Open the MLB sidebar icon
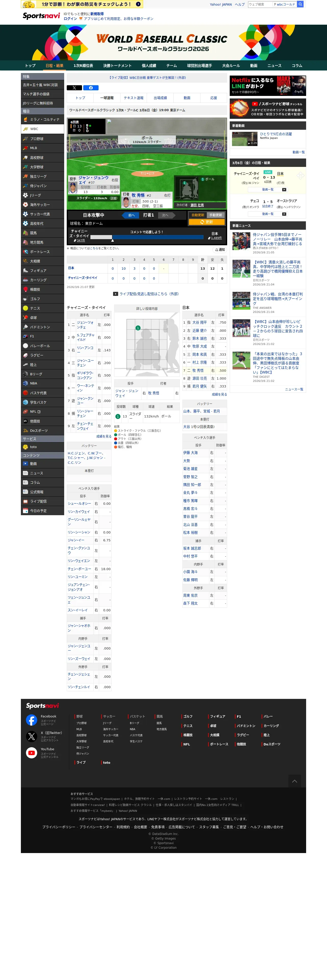 pyautogui.click(x=25, y=148)
